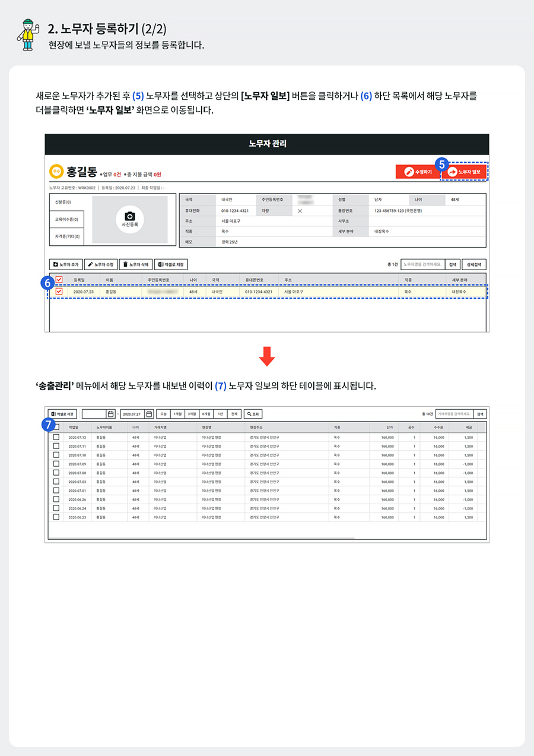Screen dimensions: 534x756
Task: Click the 엑셀로 저장 button above the 작업일 table
Action: pos(63,414)
